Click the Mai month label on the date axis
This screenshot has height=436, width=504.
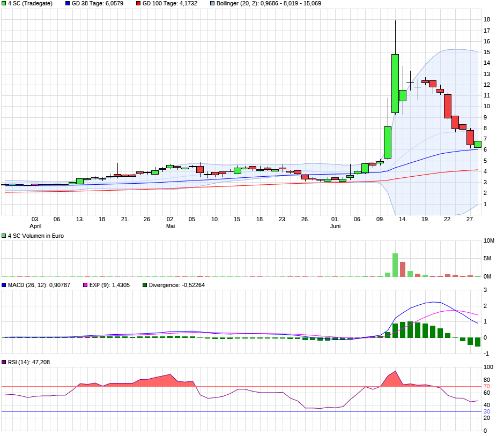pyautogui.click(x=171, y=227)
